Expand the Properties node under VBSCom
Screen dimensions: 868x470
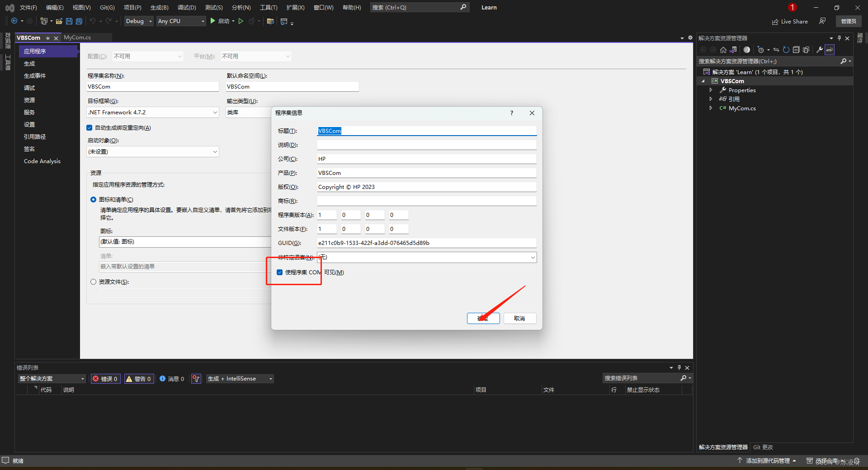coord(711,90)
